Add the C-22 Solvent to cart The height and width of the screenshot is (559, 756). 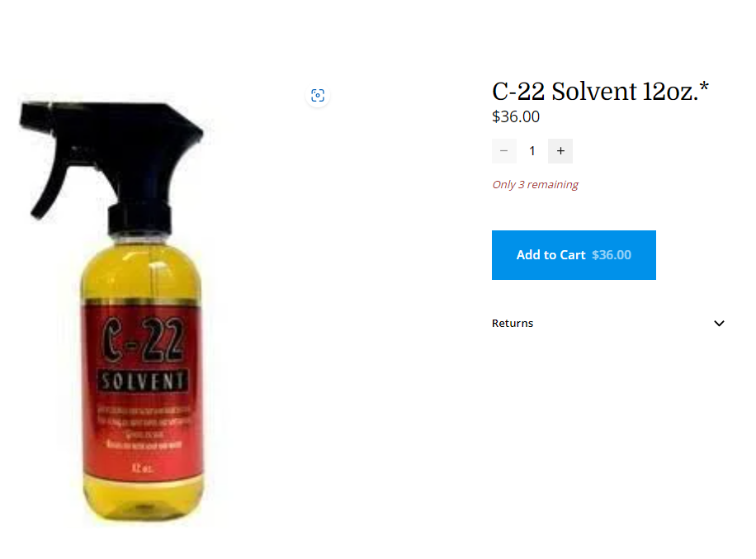pyautogui.click(x=574, y=254)
